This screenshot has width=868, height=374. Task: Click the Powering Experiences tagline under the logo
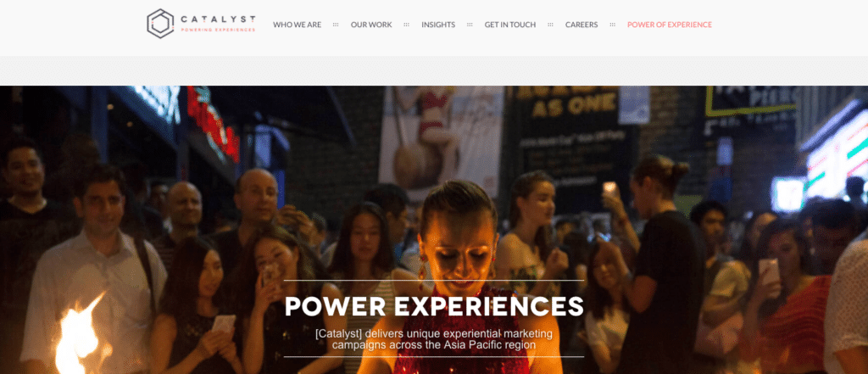coord(218,30)
